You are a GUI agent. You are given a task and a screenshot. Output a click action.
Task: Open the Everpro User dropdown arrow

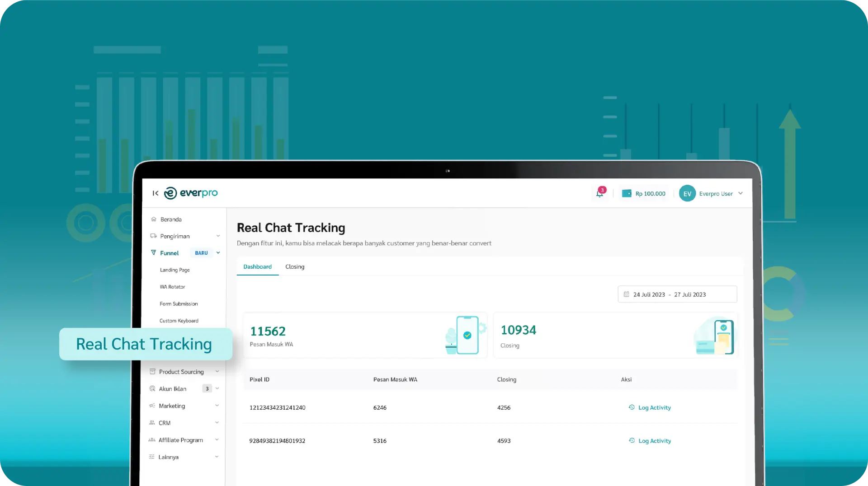coord(741,193)
